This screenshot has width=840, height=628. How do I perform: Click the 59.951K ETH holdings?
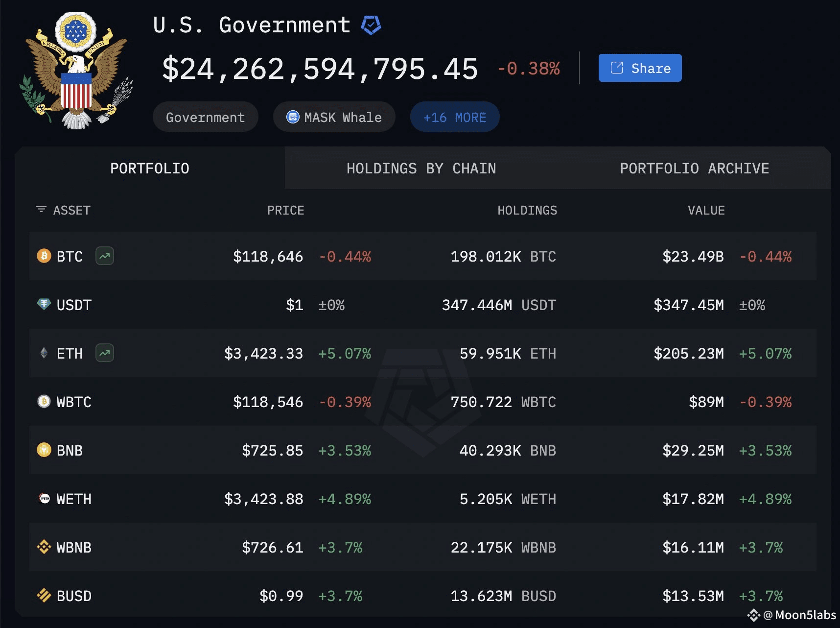(x=508, y=353)
